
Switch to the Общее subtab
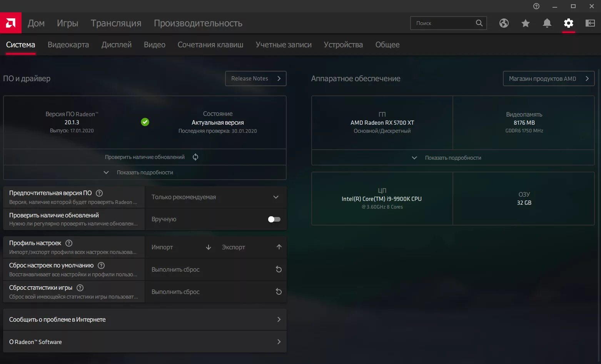click(x=387, y=45)
